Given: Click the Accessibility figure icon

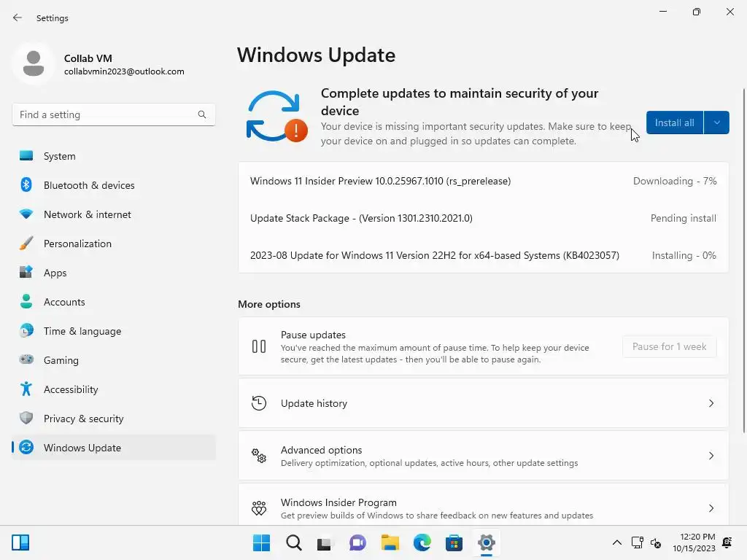Looking at the screenshot, I should 26,389.
